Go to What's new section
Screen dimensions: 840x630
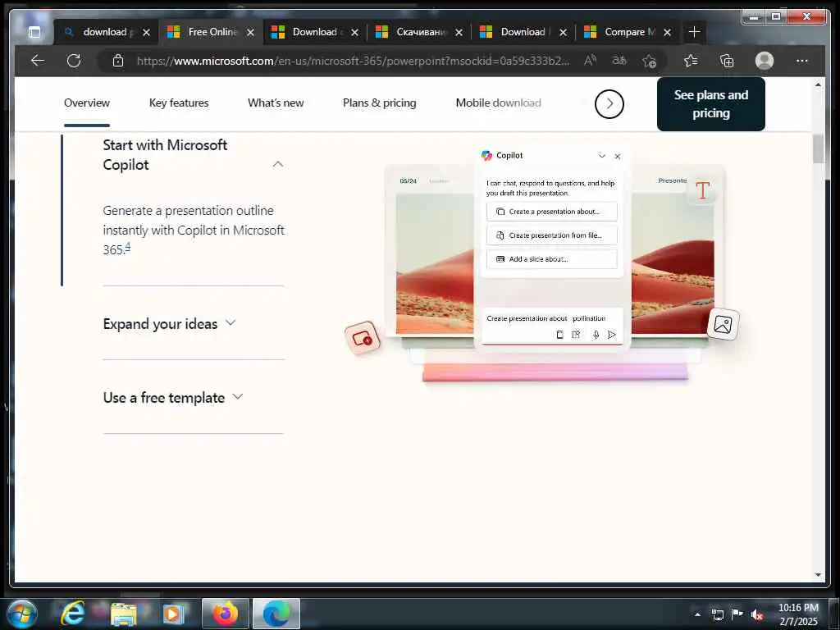point(276,103)
